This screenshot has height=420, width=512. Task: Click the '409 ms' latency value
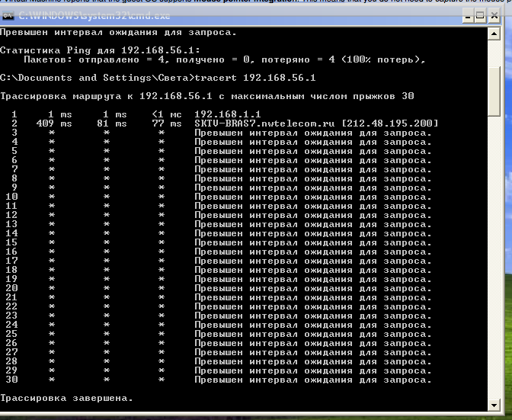pos(54,123)
